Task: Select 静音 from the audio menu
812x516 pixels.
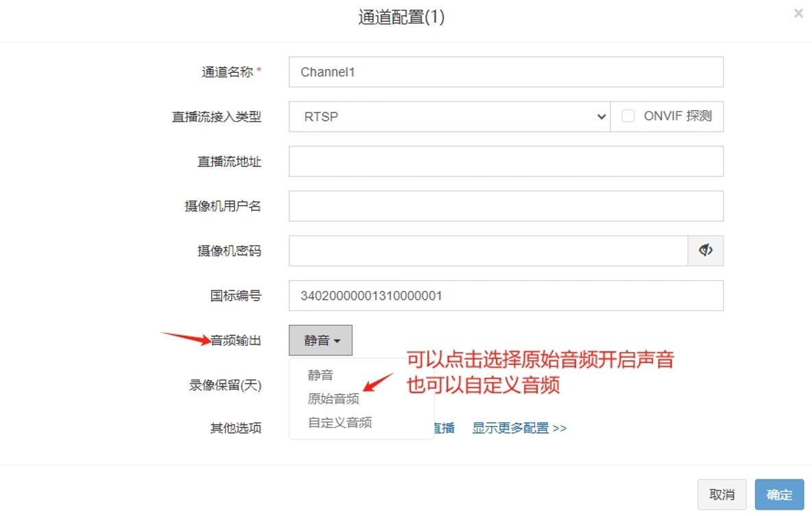Action: (320, 375)
